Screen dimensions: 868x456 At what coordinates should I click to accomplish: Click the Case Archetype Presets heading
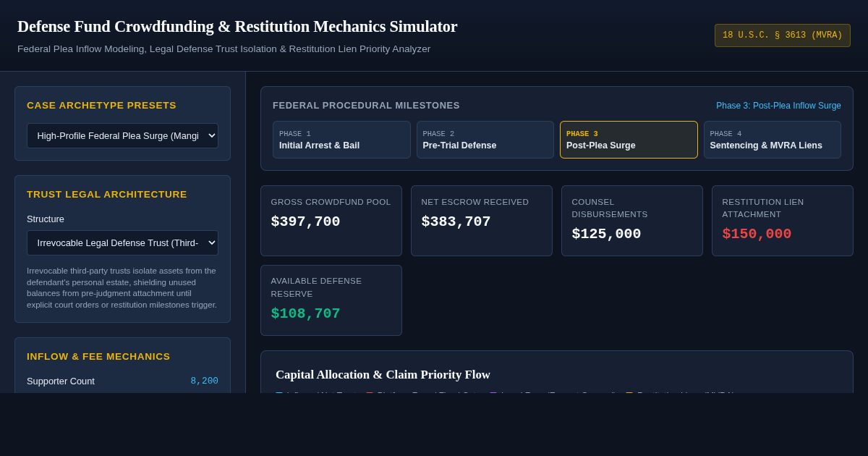(101, 105)
